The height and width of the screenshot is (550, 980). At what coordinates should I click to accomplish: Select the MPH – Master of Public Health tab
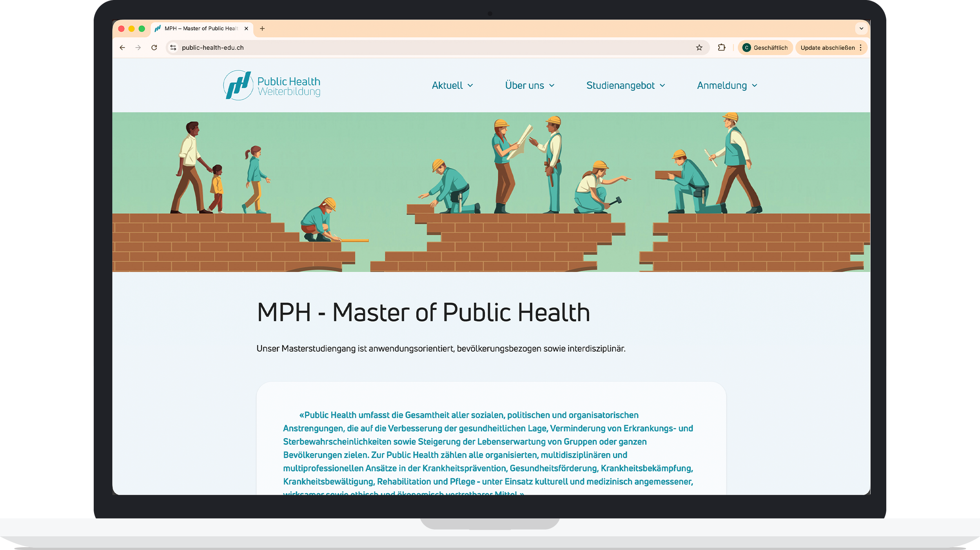pyautogui.click(x=201, y=28)
